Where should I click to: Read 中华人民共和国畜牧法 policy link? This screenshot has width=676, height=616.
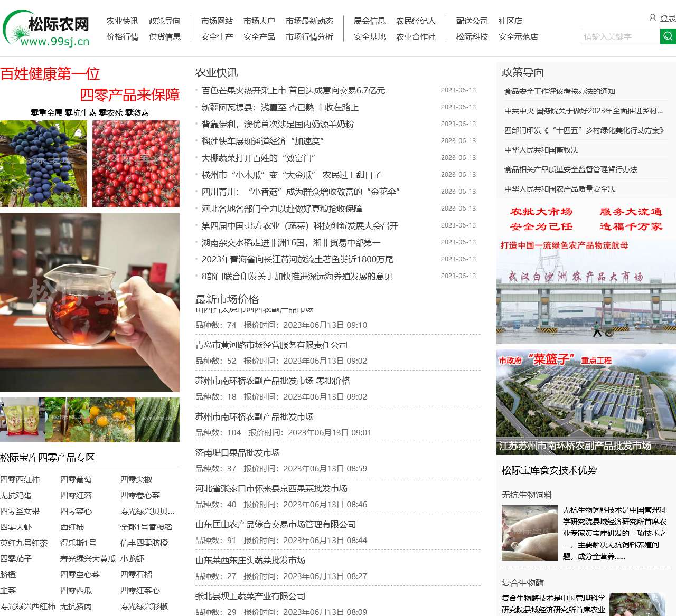[x=541, y=150]
